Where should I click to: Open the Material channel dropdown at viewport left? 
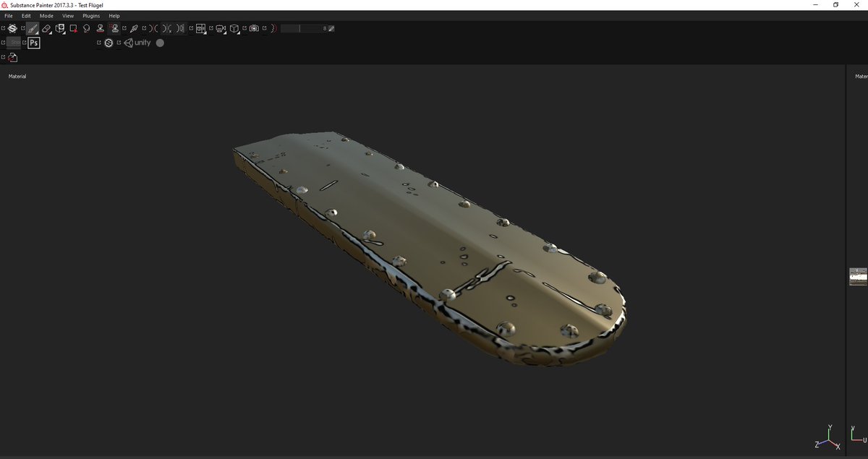coord(17,76)
